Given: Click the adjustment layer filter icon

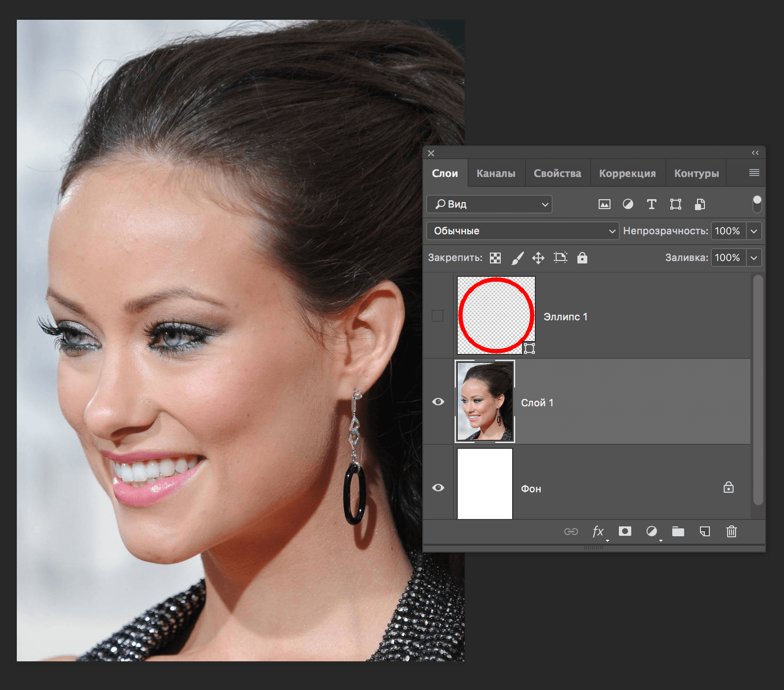Looking at the screenshot, I should pos(628,204).
